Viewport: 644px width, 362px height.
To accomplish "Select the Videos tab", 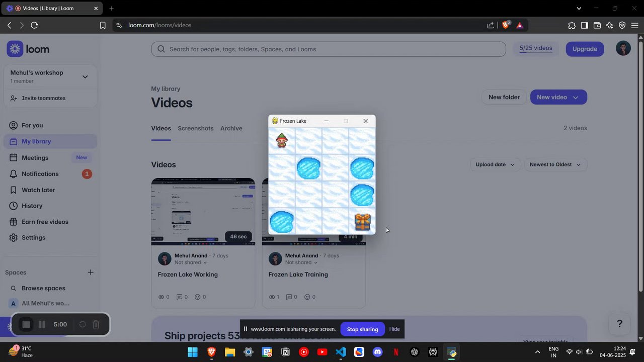I will coord(161,128).
